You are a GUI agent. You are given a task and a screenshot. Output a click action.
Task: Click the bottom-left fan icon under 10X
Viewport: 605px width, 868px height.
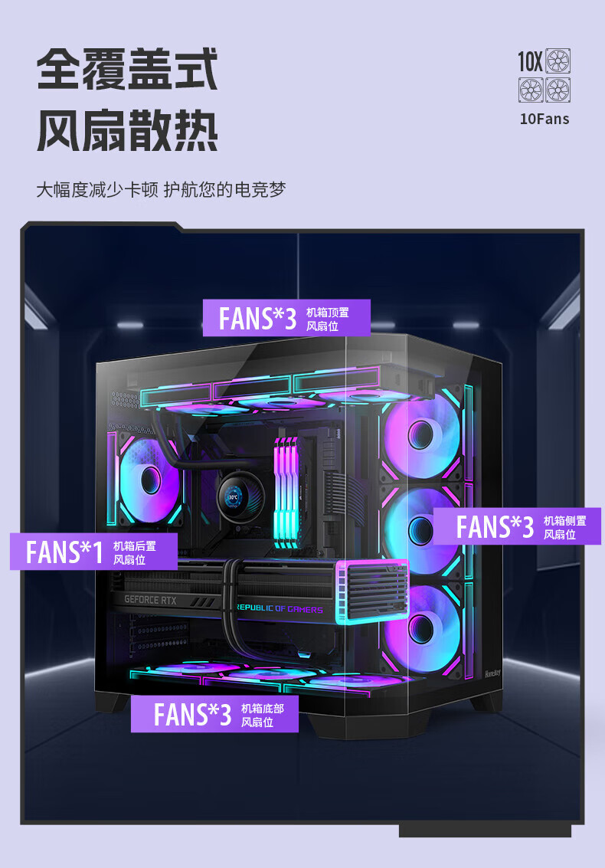pyautogui.click(x=531, y=90)
